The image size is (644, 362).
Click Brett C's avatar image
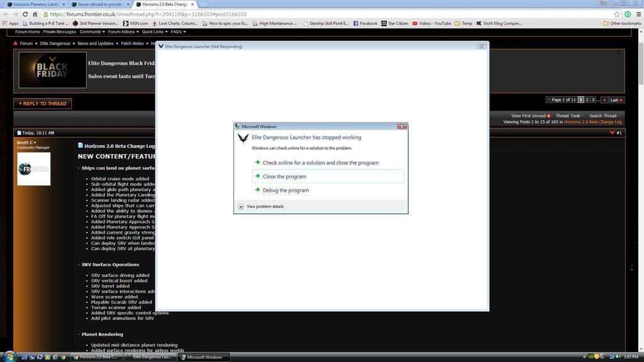[34, 168]
